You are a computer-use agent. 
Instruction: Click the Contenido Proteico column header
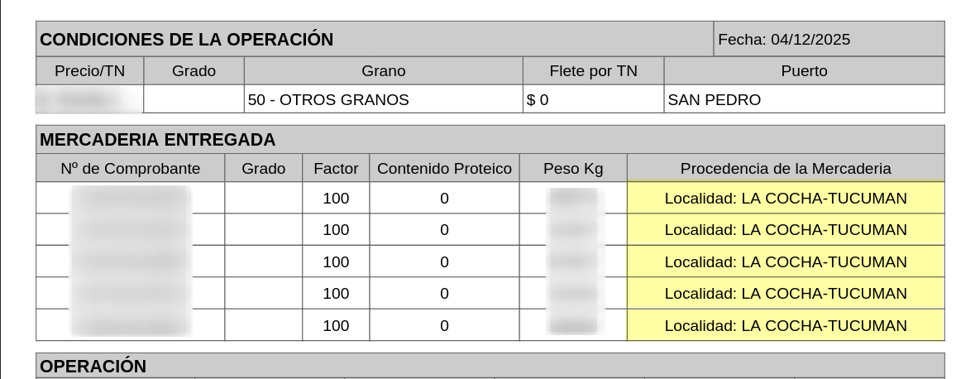(x=444, y=169)
